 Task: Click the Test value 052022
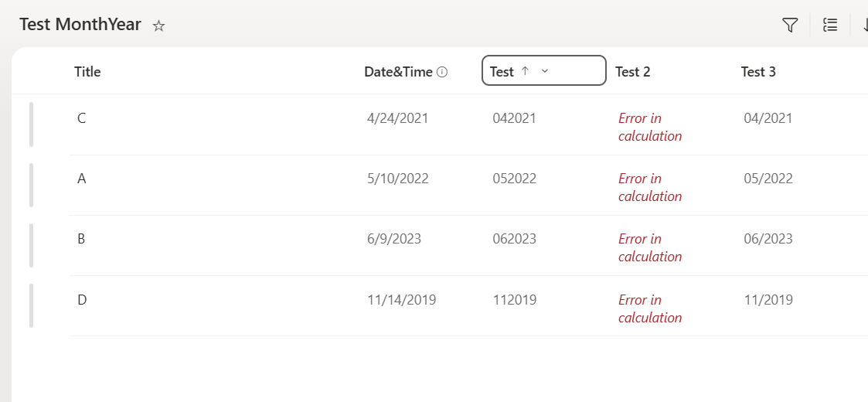pos(514,179)
